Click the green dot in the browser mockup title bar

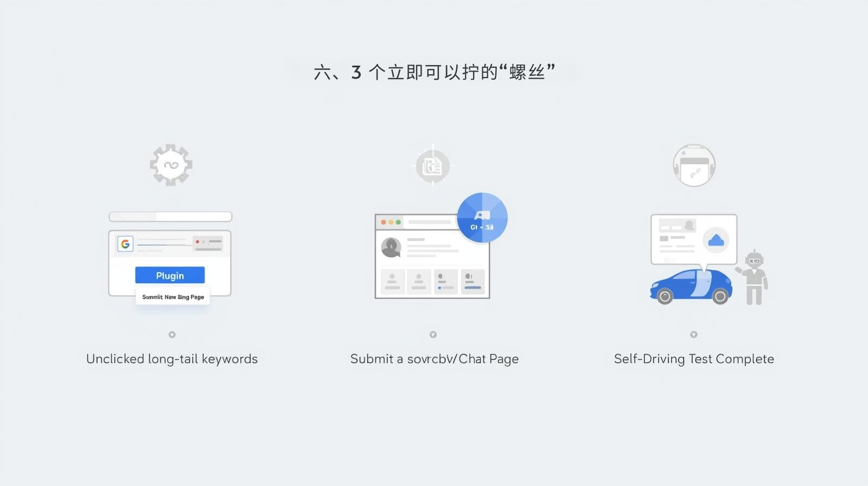coord(398,222)
